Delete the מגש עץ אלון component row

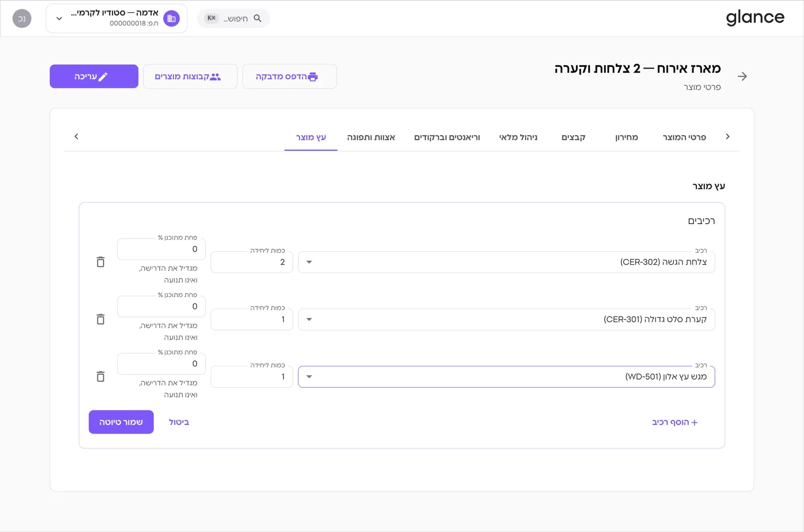[100, 377]
